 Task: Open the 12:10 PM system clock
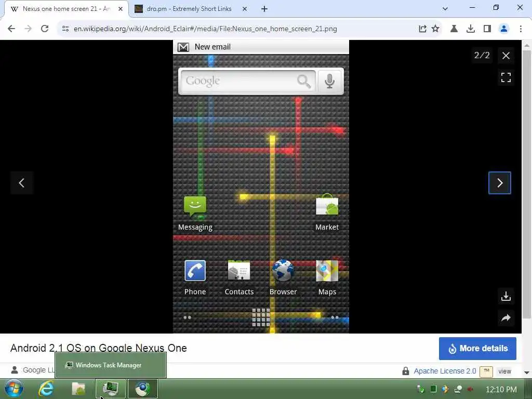coord(501,390)
